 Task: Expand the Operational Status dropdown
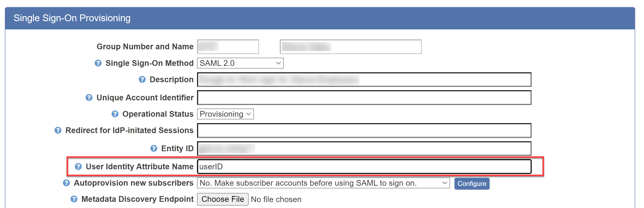click(x=225, y=114)
